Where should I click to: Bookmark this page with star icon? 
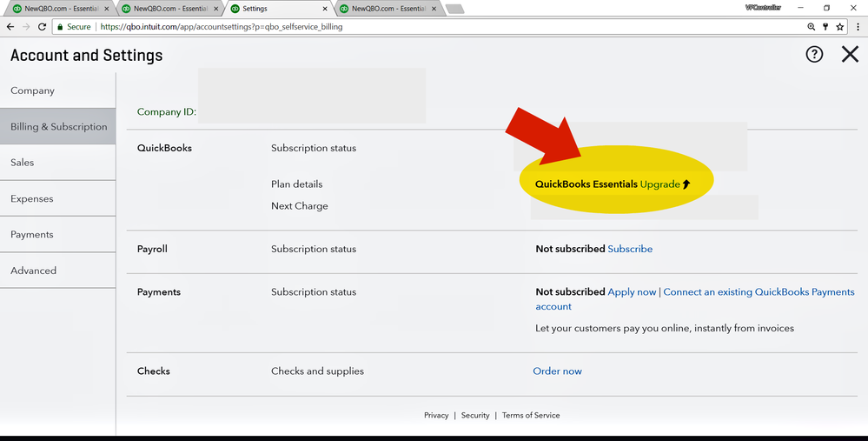point(840,27)
